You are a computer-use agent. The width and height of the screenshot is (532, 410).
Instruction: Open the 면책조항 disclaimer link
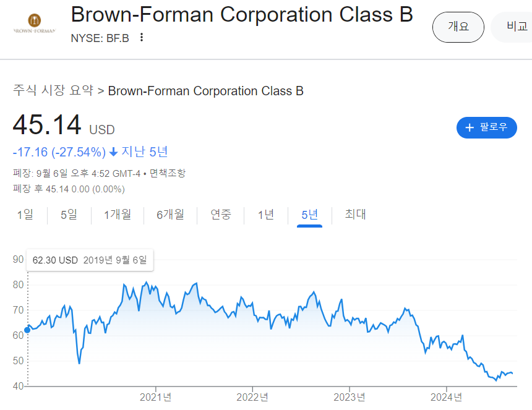[x=168, y=173]
